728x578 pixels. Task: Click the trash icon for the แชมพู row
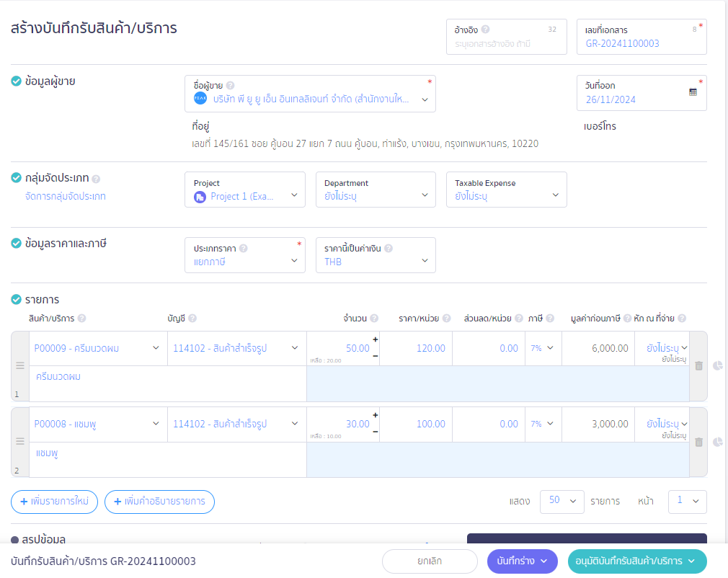[698, 442]
